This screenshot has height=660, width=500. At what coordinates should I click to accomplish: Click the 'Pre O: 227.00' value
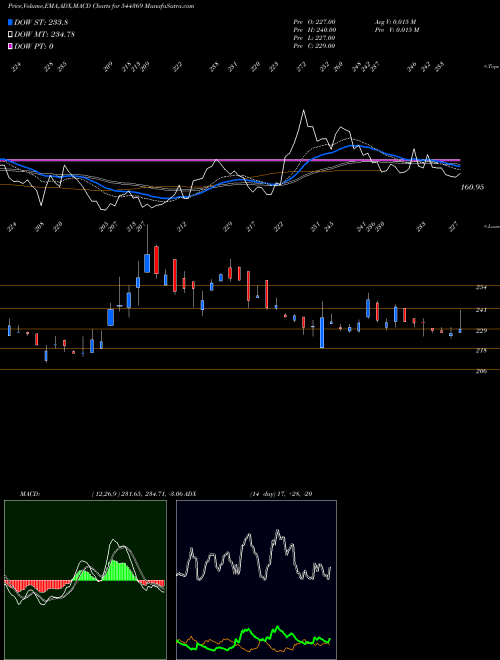314,22
